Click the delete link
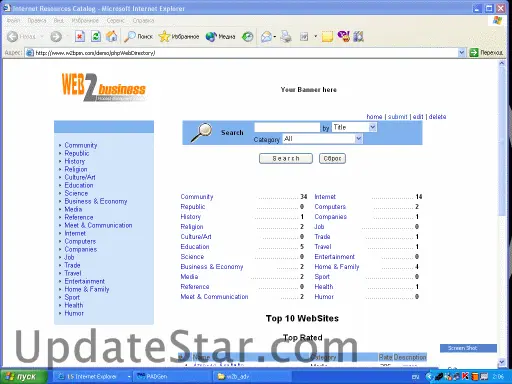This screenshot has width=512, height=384. 437,117
